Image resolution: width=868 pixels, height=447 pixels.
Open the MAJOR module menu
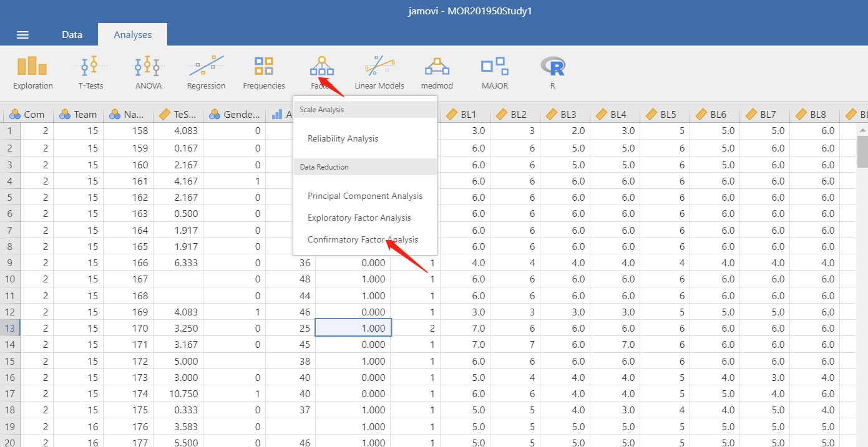tap(494, 72)
